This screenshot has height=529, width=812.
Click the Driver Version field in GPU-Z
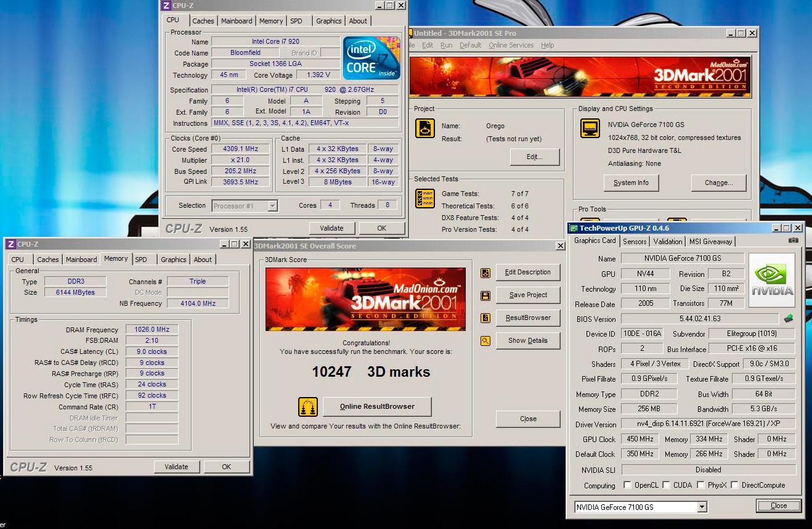[x=708, y=424]
